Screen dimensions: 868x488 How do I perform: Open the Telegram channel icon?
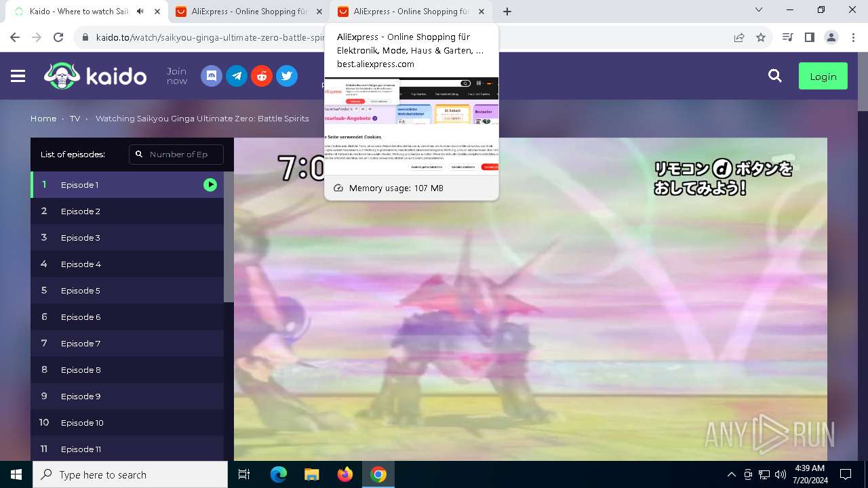pyautogui.click(x=237, y=76)
